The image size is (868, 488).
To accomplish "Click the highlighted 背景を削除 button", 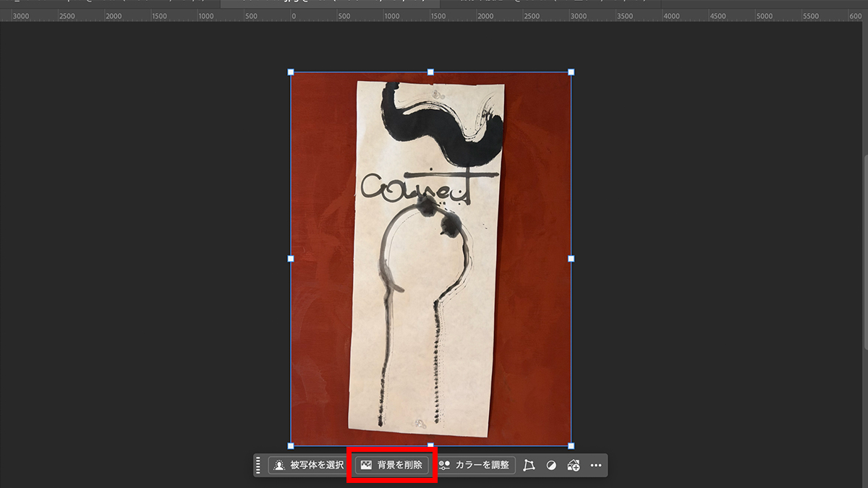I will [x=391, y=465].
